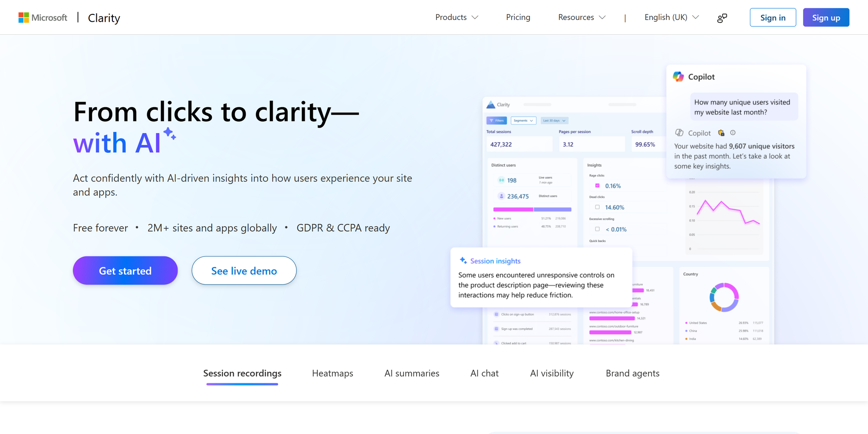Click the sparkle icon beside Session insights
868x434 pixels.
tap(463, 260)
